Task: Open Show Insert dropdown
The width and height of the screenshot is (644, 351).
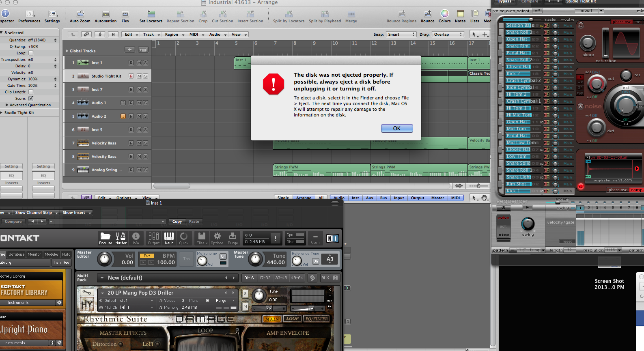Action: 76,213
